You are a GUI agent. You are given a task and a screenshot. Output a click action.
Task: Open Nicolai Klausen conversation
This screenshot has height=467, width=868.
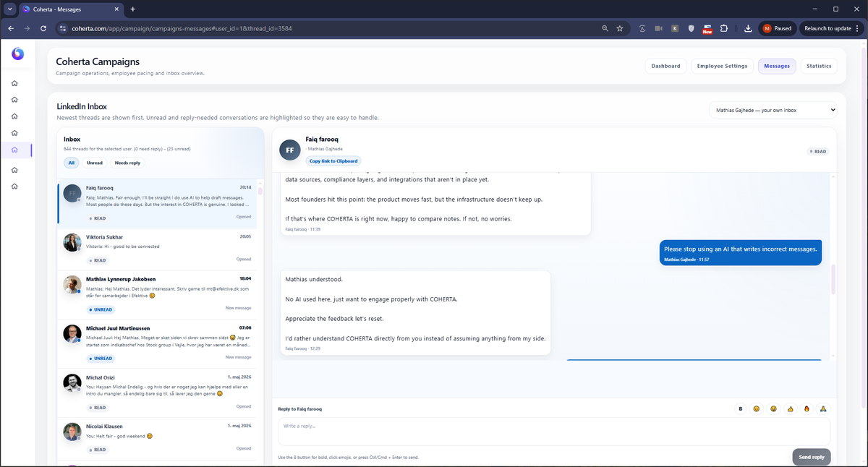[156, 438]
